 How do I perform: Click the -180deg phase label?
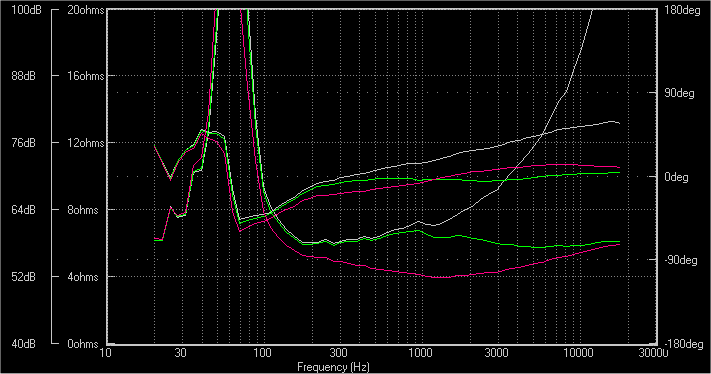point(684,344)
